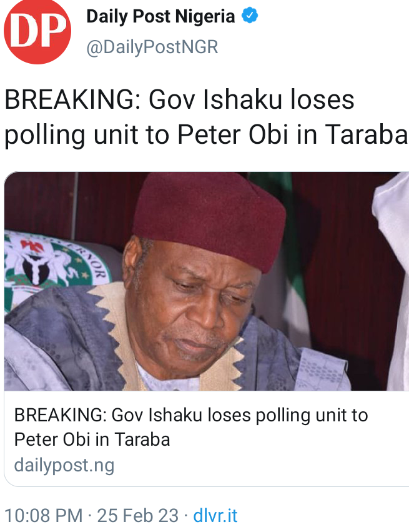The height and width of the screenshot is (532, 409).
Task: Click the @DailyPostNGR handle
Action: (152, 48)
